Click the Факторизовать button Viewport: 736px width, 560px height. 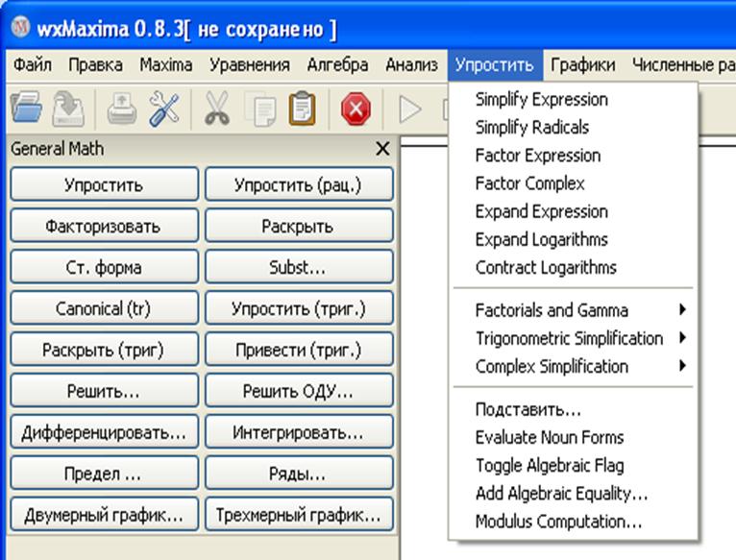104,226
